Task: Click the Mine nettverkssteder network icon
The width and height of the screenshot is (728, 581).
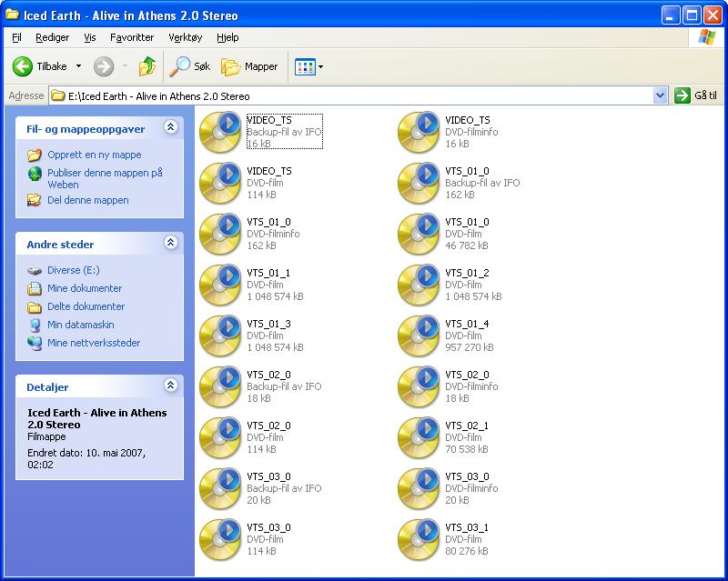Action: click(x=35, y=344)
